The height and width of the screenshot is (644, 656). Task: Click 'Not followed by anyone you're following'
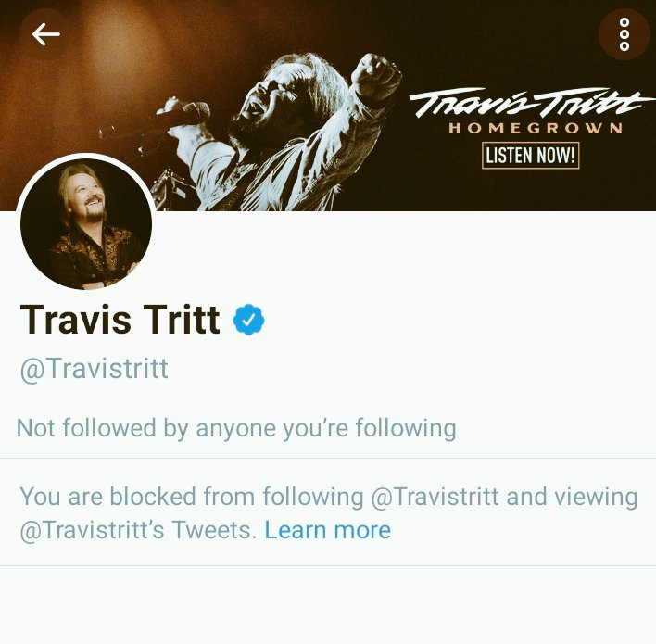236,428
